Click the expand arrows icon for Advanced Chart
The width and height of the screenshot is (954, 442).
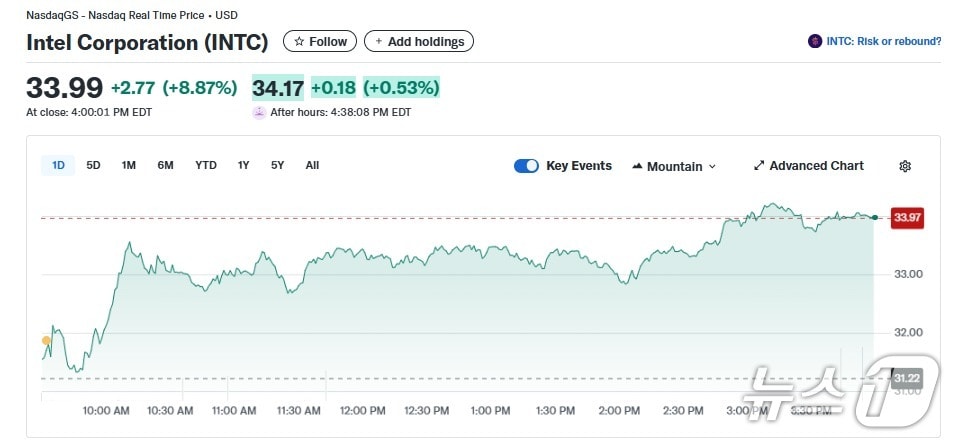[759, 166]
